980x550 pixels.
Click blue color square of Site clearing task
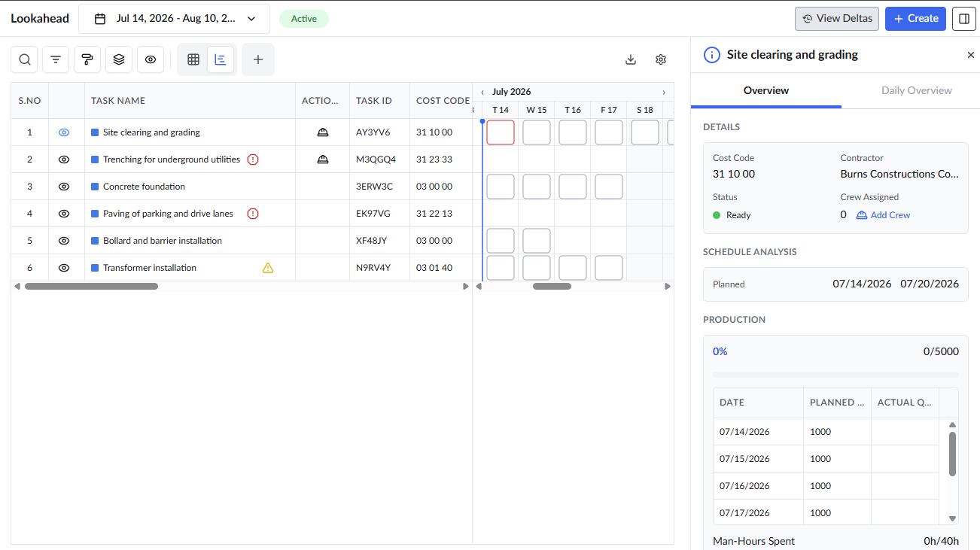click(95, 132)
